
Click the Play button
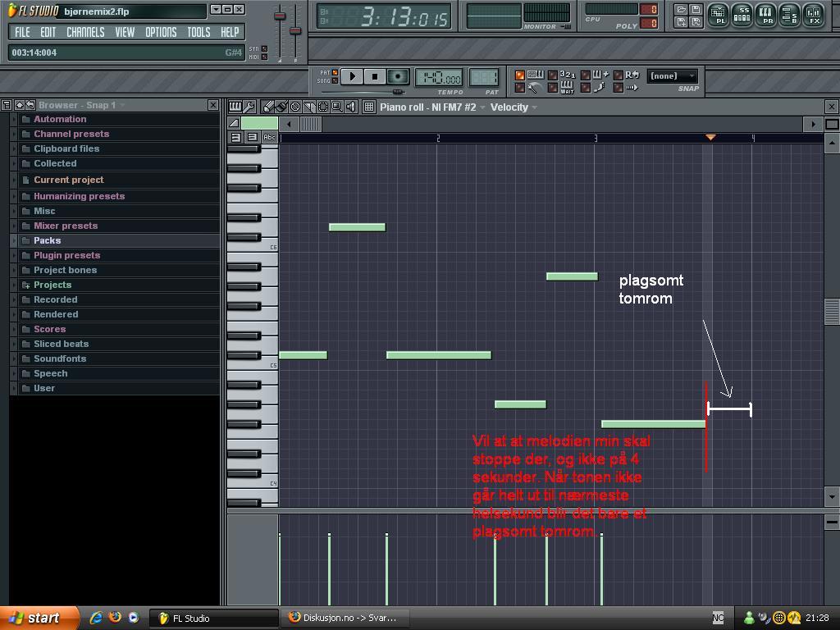352,76
